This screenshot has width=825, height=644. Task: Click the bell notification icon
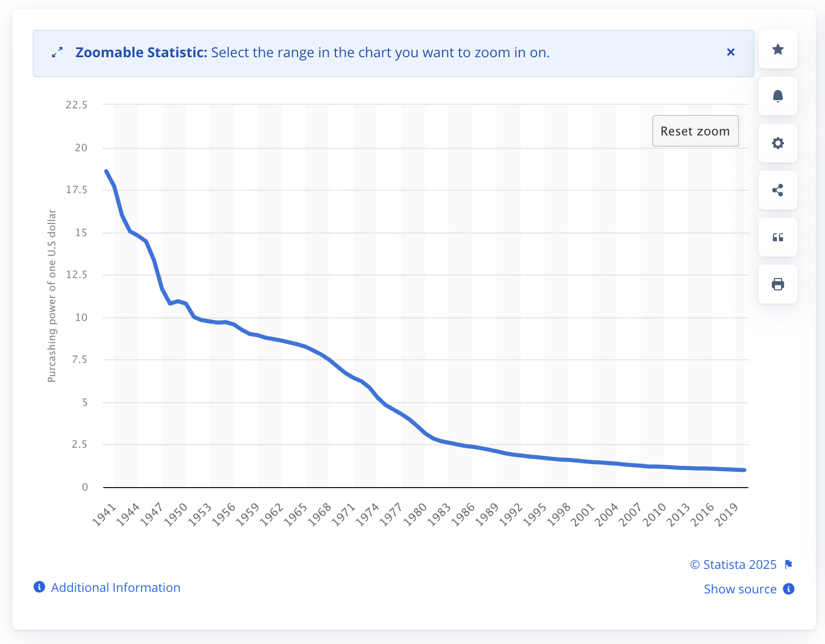click(777, 96)
